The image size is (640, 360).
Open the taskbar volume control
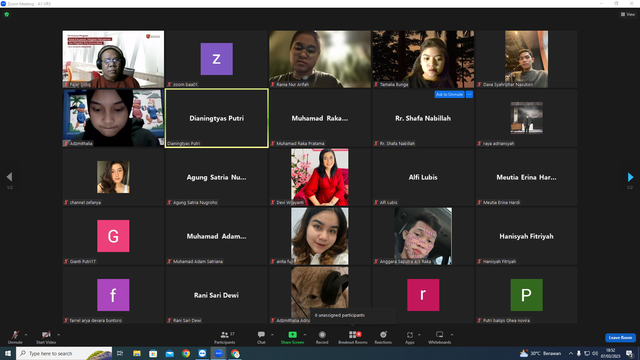(x=595, y=353)
